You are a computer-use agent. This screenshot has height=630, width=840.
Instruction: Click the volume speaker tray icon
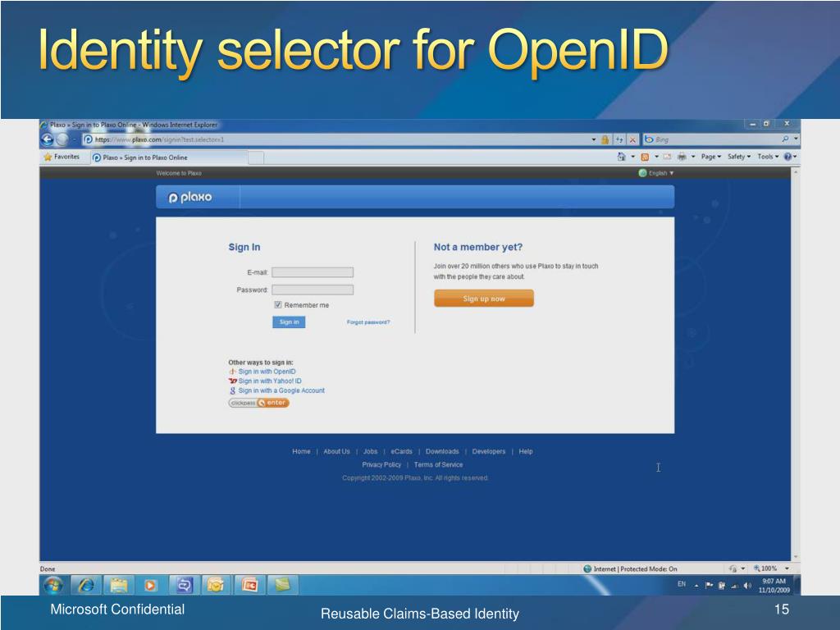click(x=747, y=586)
